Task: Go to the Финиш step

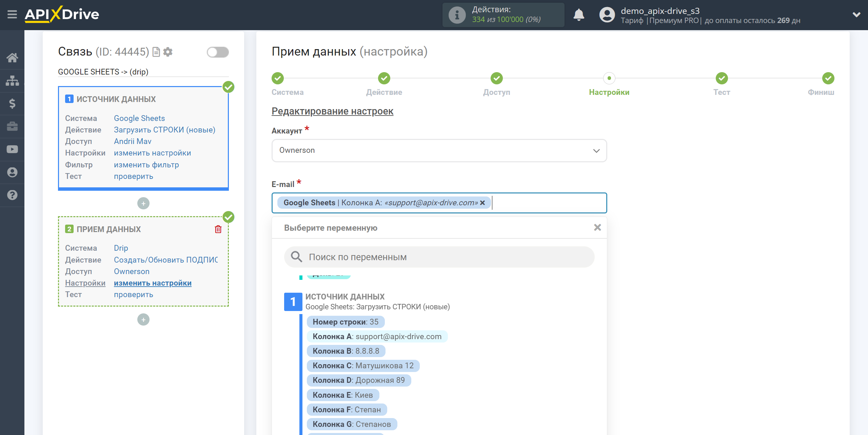Action: [x=828, y=78]
